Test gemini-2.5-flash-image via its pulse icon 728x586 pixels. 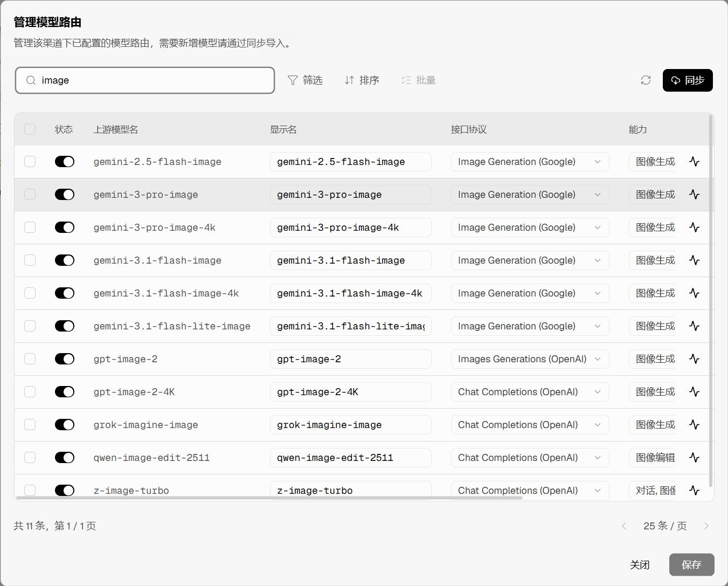(694, 162)
